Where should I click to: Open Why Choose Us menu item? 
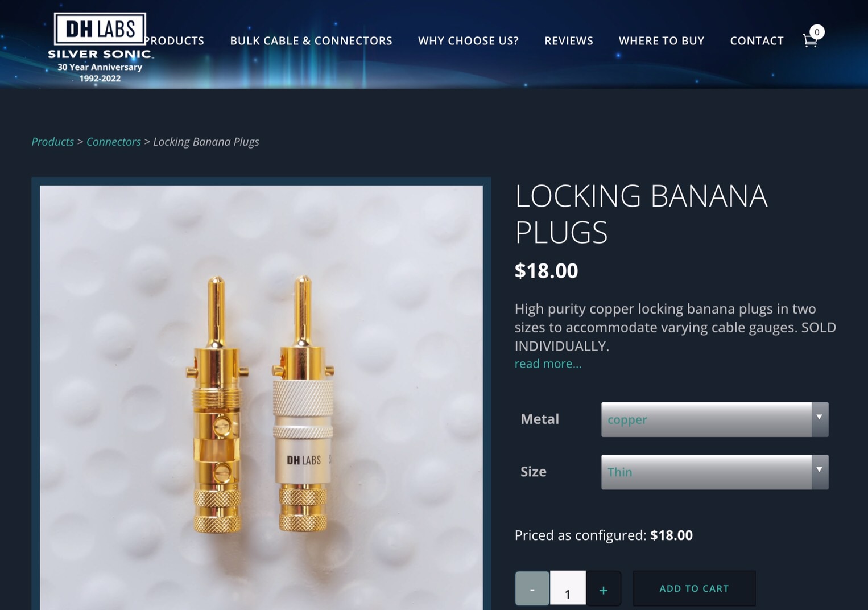[468, 41]
